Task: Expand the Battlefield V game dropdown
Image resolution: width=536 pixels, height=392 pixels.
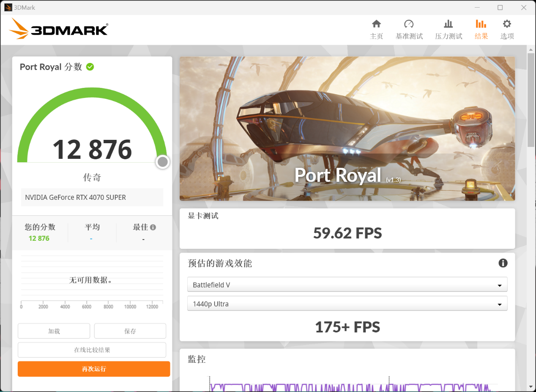Action: pyautogui.click(x=347, y=285)
